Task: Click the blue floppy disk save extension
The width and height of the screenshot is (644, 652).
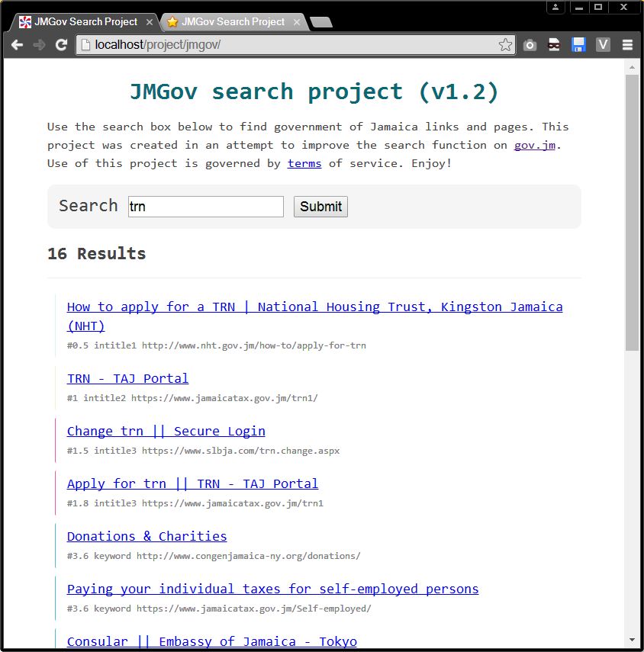Action: pos(578,44)
